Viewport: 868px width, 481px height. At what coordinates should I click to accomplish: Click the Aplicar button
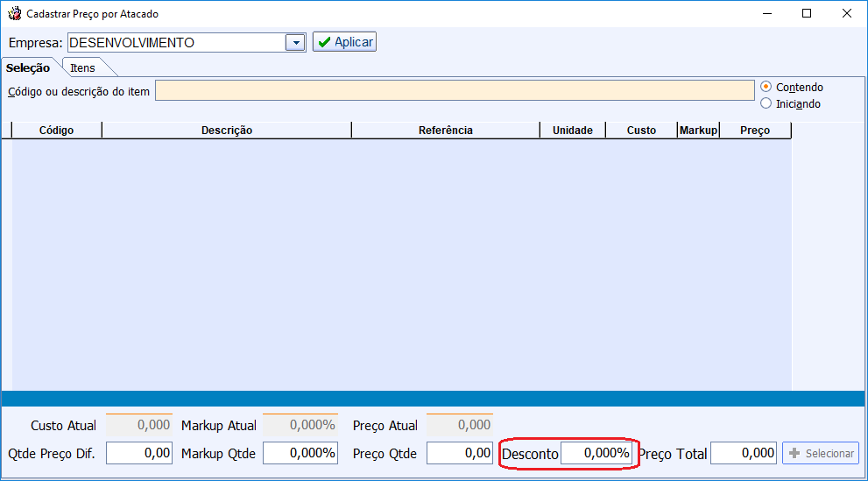344,42
